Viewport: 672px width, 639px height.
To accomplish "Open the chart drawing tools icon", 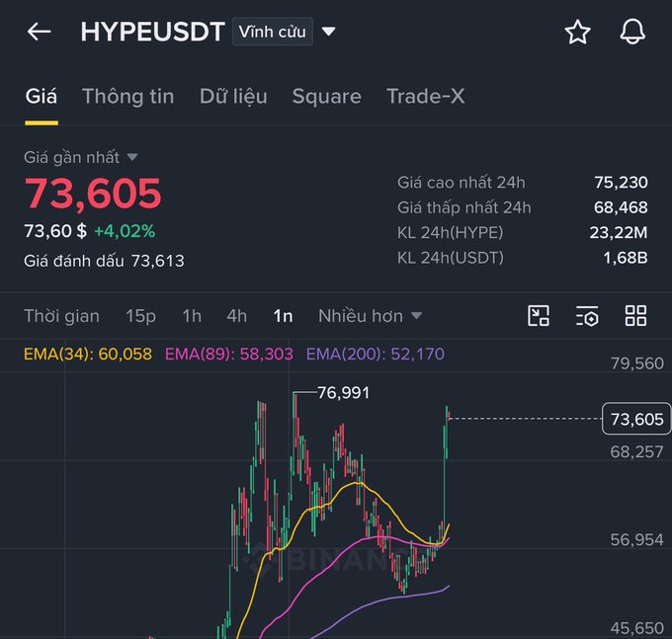I will (x=539, y=316).
